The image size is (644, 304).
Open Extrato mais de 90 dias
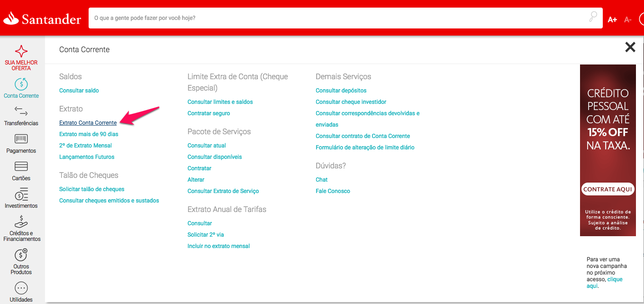coord(89,134)
